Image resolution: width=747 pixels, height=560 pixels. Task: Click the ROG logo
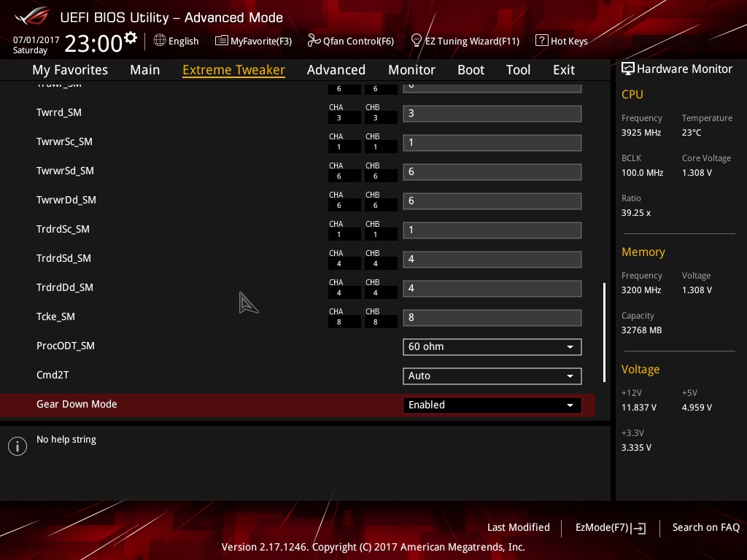pyautogui.click(x=32, y=17)
